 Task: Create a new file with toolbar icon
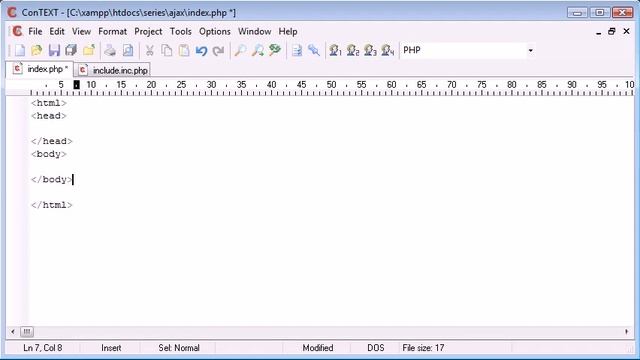[20, 51]
